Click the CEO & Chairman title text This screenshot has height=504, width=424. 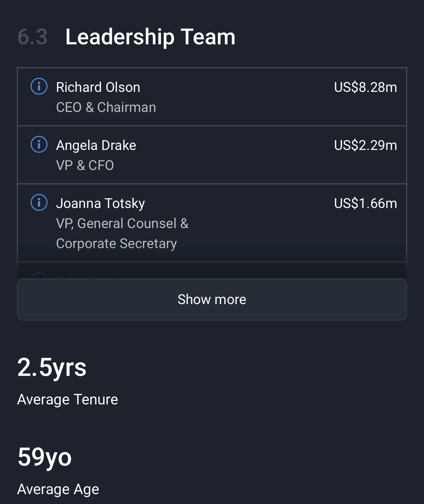tap(106, 107)
